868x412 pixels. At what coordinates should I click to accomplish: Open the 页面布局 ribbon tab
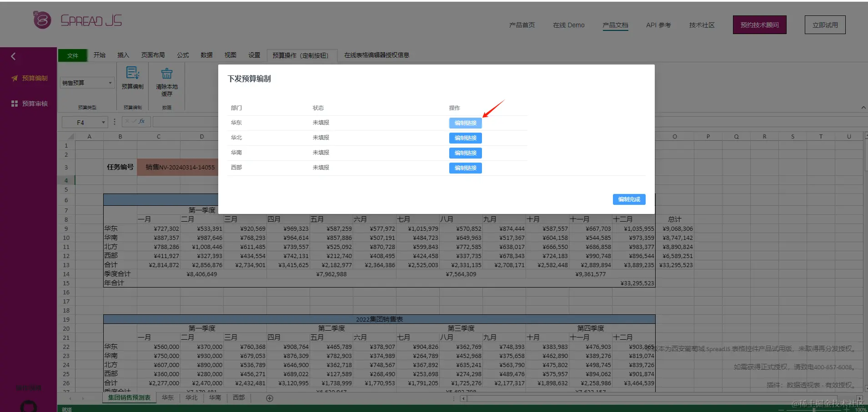(153, 55)
